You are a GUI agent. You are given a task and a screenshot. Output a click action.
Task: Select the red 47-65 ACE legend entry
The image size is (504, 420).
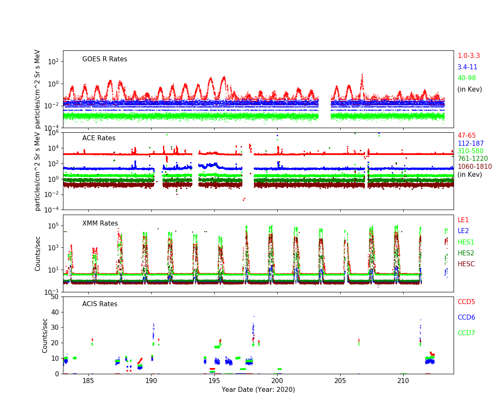[467, 136]
